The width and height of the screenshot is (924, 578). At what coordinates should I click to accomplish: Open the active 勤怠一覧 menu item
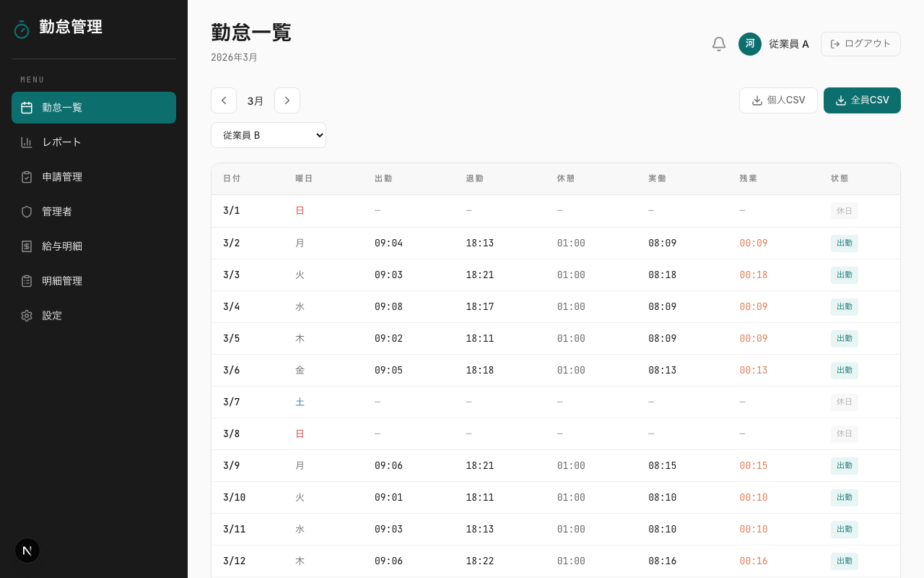tap(94, 108)
